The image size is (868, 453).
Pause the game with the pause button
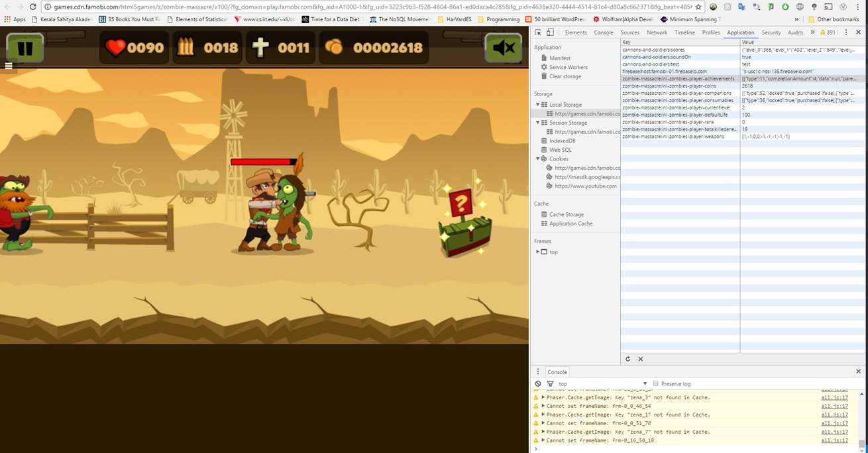coord(25,48)
